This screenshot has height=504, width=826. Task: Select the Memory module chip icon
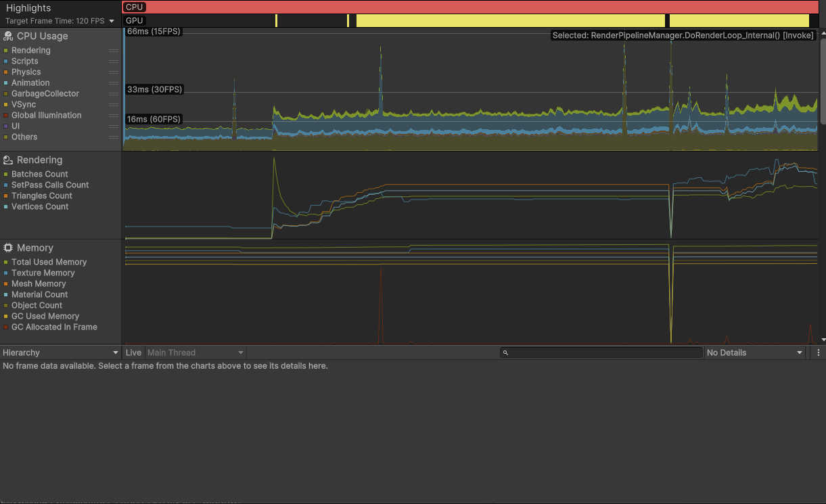coord(8,248)
